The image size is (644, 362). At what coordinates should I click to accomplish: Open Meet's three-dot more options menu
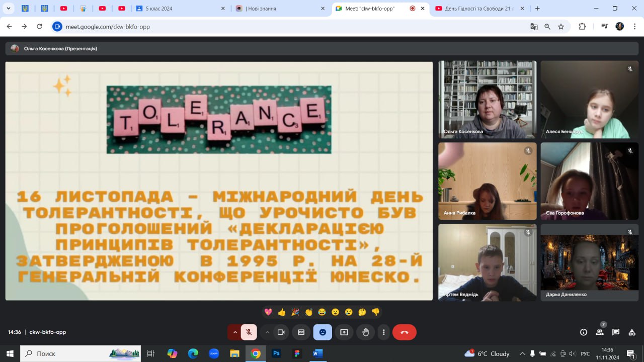coord(384,332)
